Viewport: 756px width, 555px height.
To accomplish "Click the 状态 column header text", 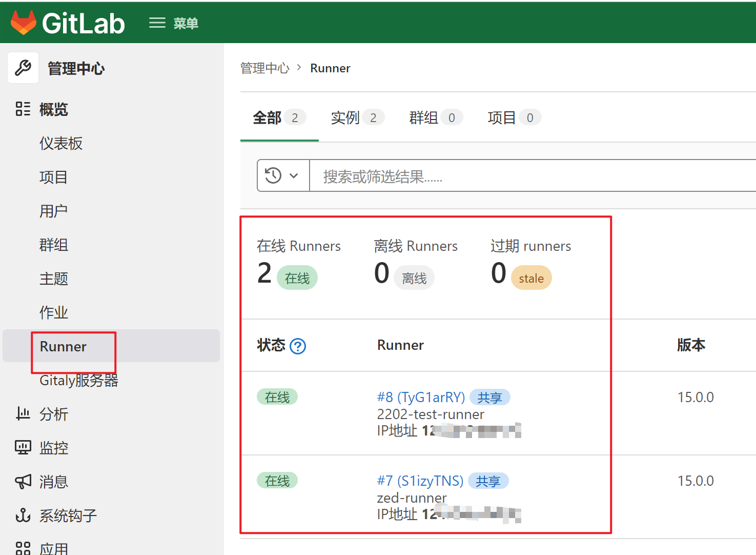I will point(271,345).
